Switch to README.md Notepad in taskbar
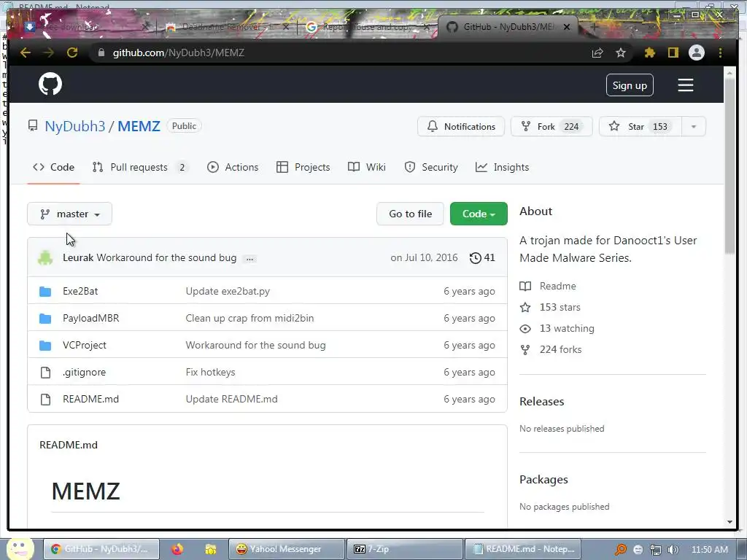The height and width of the screenshot is (560, 747). (522, 549)
